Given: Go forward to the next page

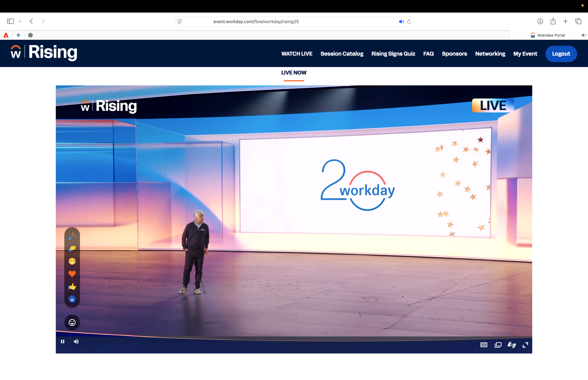Looking at the screenshot, I should tap(43, 21).
